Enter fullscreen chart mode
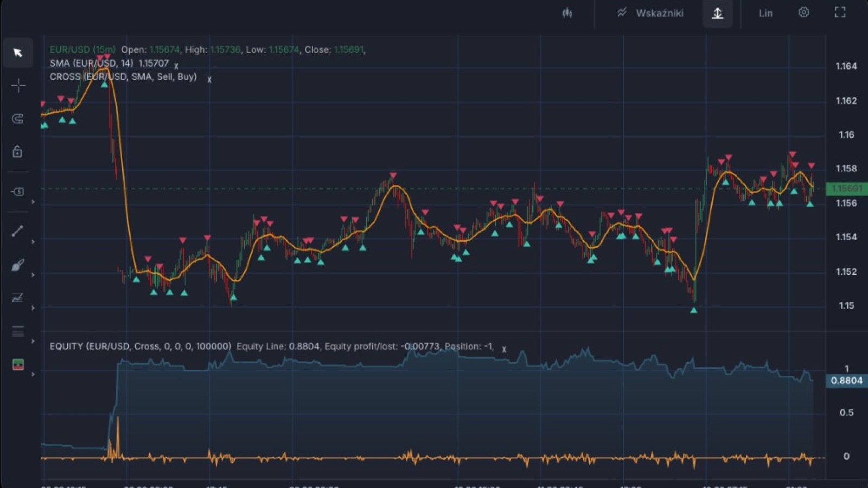 pyautogui.click(x=840, y=12)
